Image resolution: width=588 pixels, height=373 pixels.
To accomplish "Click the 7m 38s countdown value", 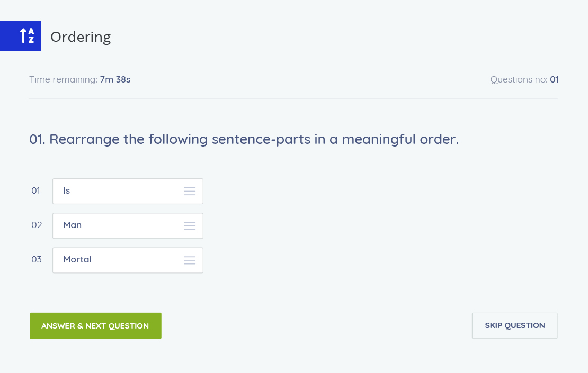I will 115,80.
